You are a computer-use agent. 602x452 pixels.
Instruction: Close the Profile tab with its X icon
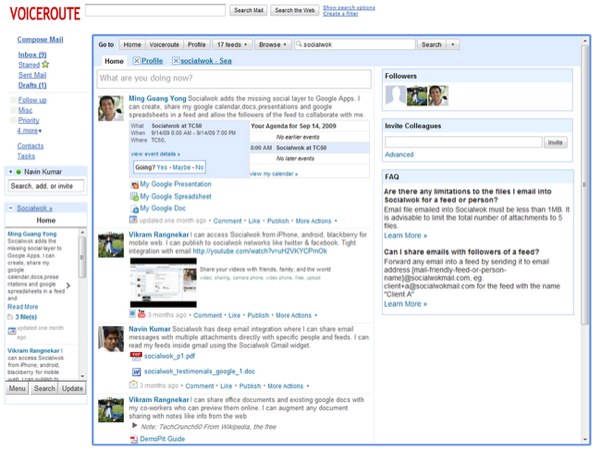pyautogui.click(x=136, y=61)
